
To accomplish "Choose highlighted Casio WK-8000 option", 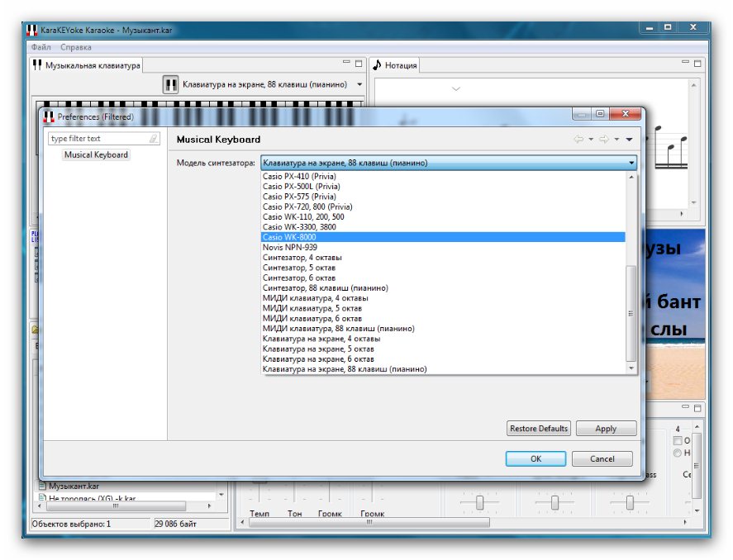I will click(443, 237).
